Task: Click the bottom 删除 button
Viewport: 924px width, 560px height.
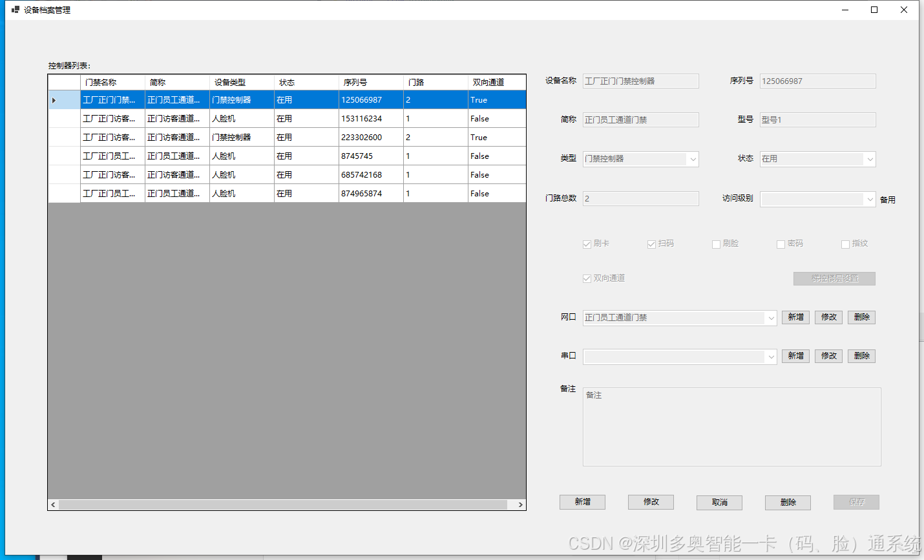Action: 788,502
